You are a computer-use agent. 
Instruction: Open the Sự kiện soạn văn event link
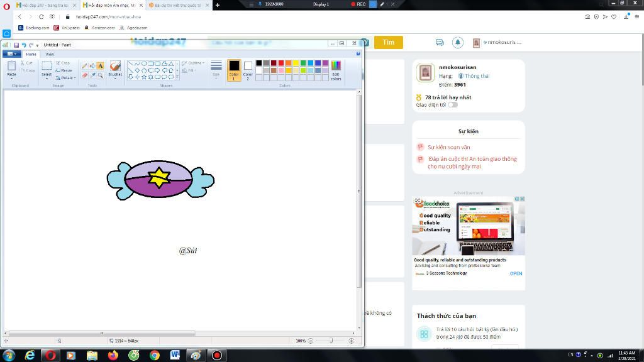(449, 147)
